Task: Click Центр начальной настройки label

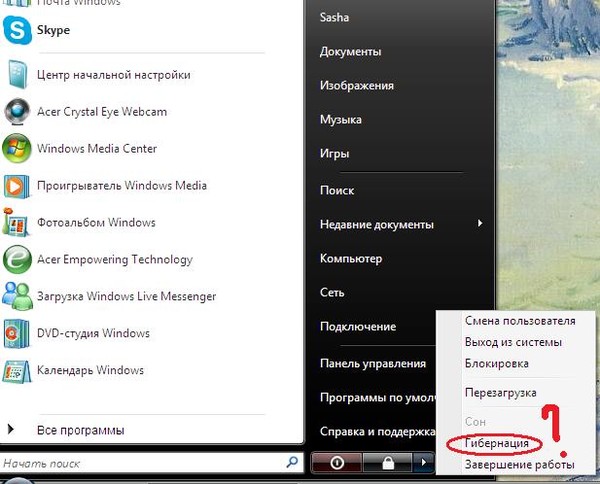Action: pos(114,75)
